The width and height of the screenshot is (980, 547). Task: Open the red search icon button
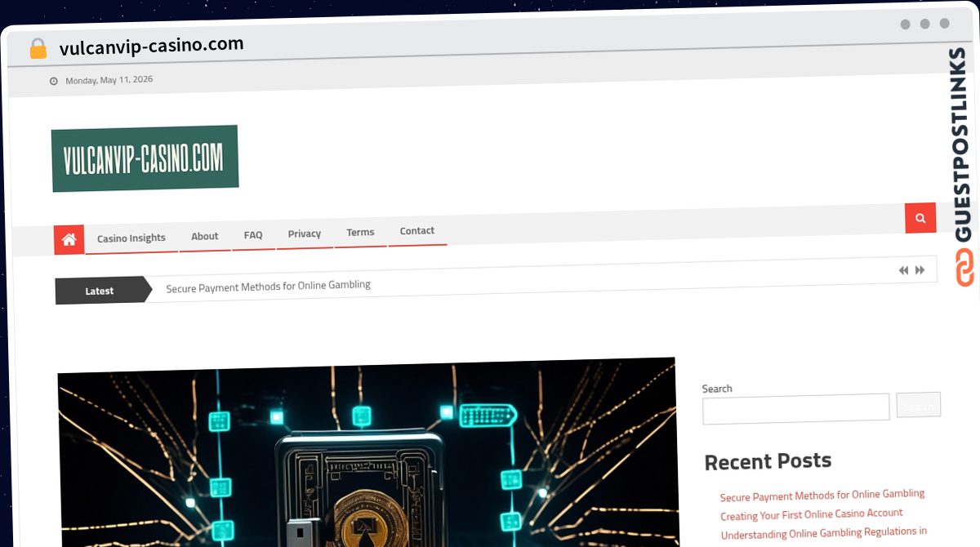[920, 218]
